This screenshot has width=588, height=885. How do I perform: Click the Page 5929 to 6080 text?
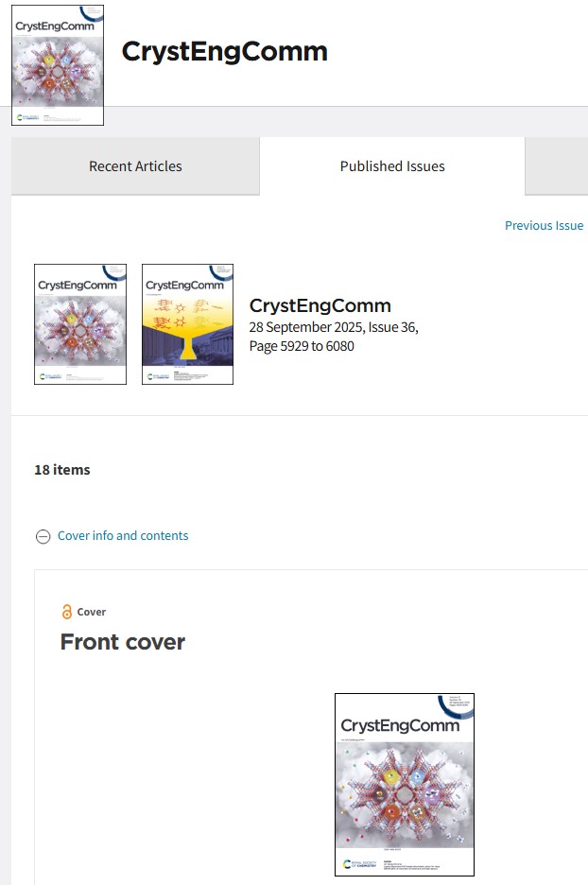tap(302, 346)
